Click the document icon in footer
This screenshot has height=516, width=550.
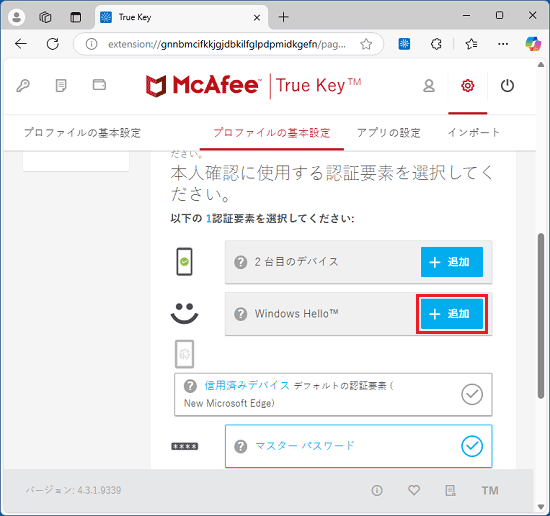point(450,490)
